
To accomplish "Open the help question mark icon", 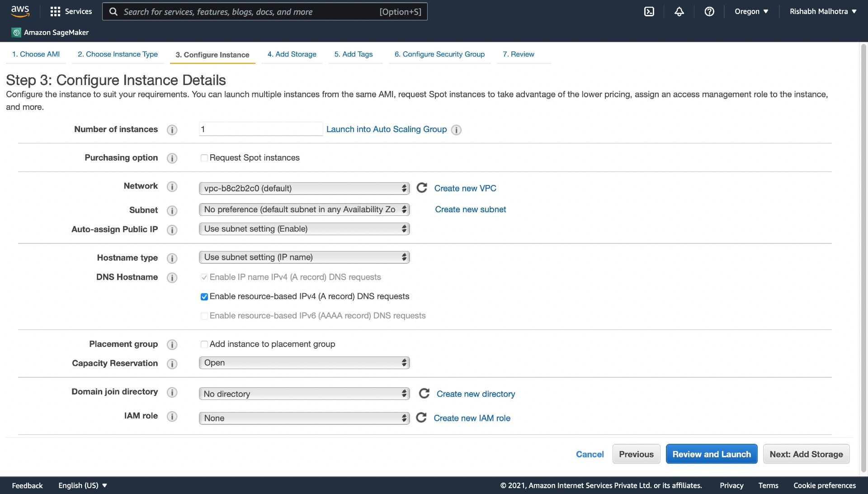I will (x=709, y=11).
